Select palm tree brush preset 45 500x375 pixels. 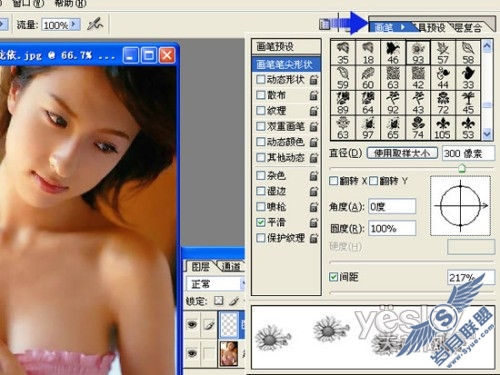[x=468, y=102]
